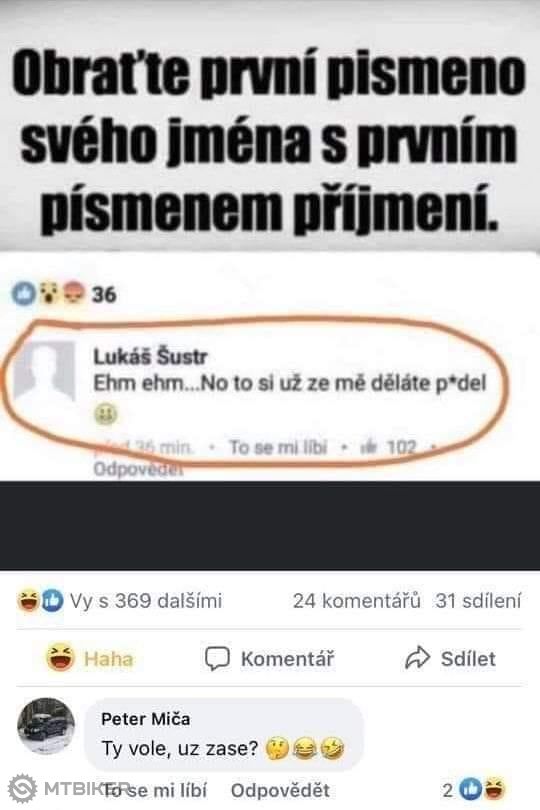540x810 pixels.
Task: Open Peter Miča's profile name
Action: pyautogui.click(x=146, y=719)
